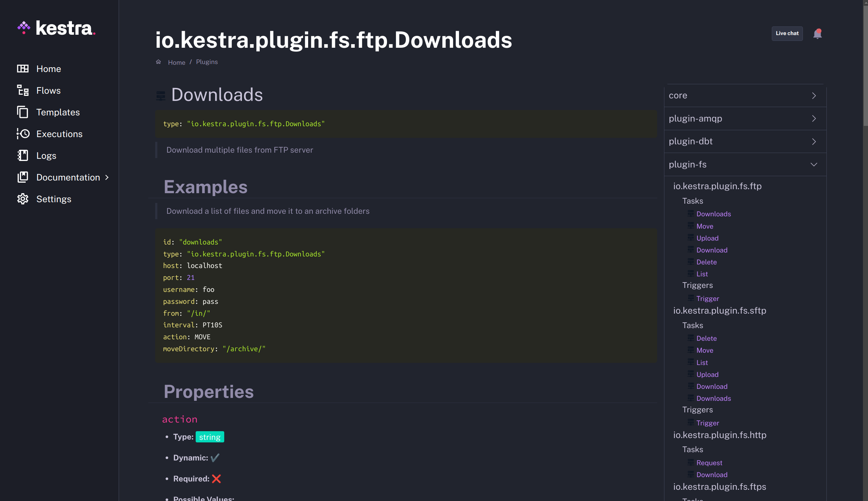Open Home in the sidebar

48,69
